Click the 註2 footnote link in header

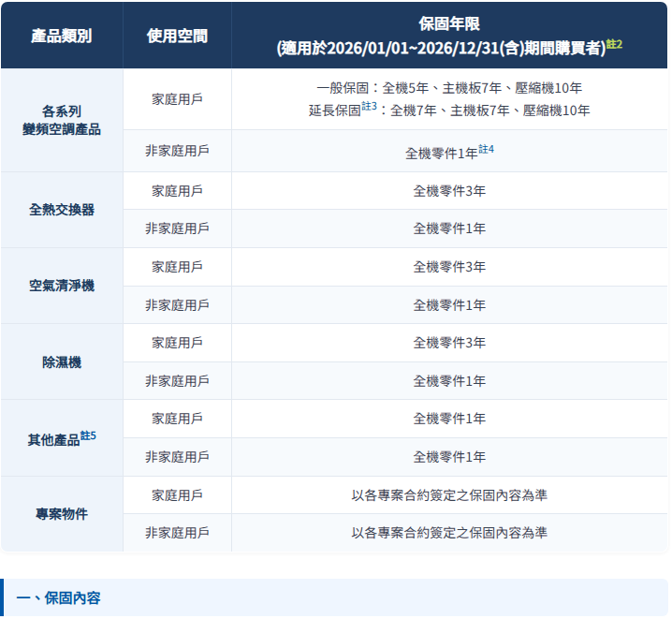614,44
